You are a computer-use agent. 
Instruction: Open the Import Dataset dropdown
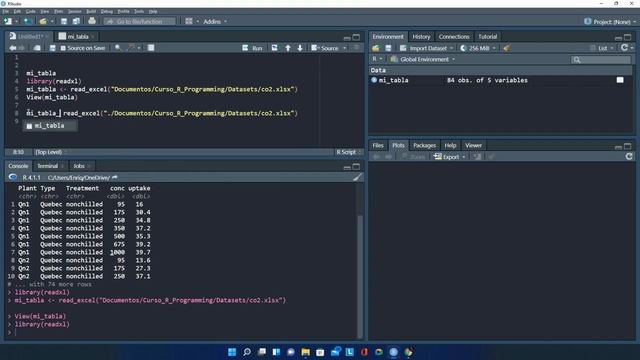coord(427,48)
